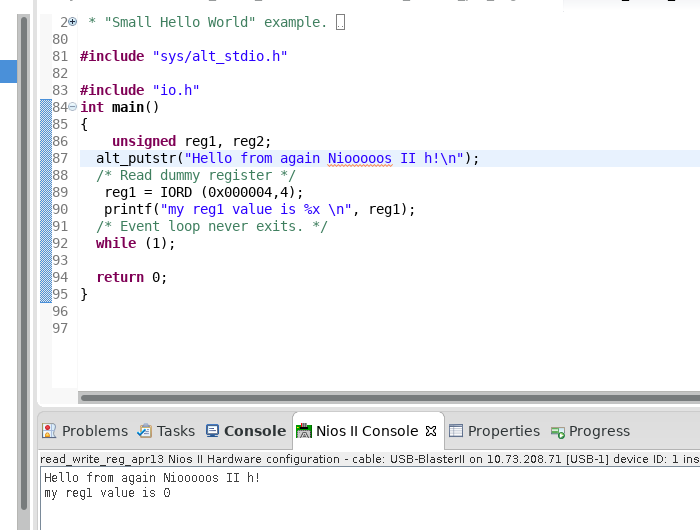Screen dimensions: 700x530
Task: Click the Properties tab table icon
Action: 456,431
